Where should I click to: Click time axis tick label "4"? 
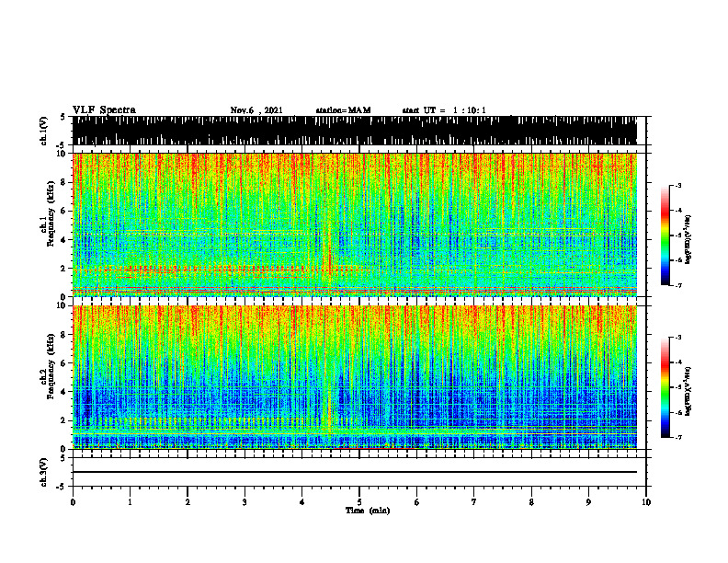click(302, 502)
